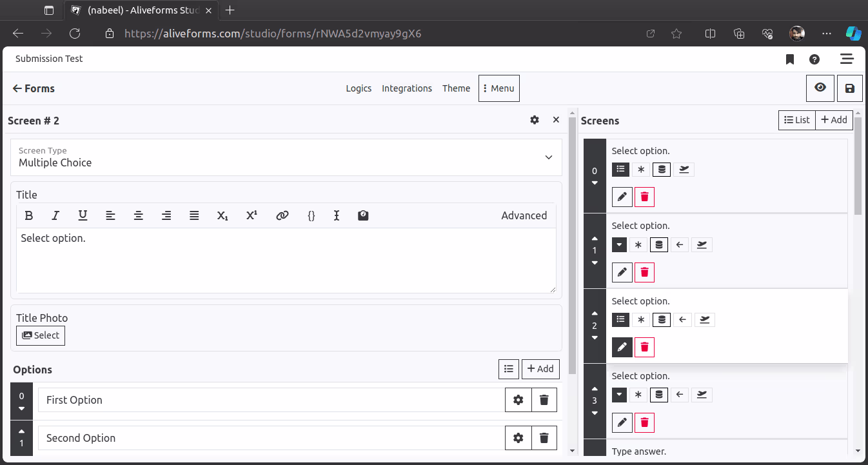
Task: Add a new screen with the Add button
Action: click(x=834, y=120)
